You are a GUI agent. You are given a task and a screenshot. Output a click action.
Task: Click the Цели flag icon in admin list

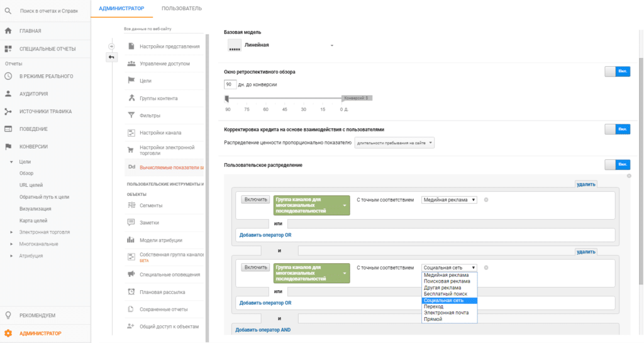[131, 81]
